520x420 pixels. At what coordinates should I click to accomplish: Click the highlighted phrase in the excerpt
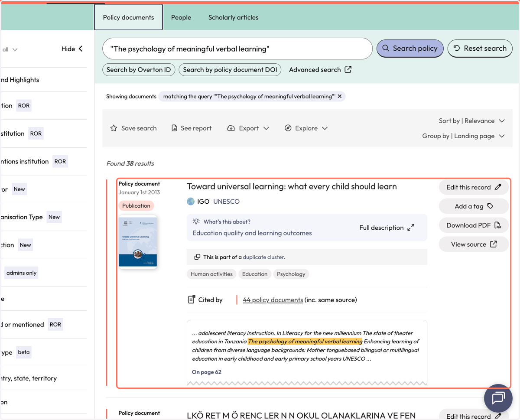[x=305, y=342]
